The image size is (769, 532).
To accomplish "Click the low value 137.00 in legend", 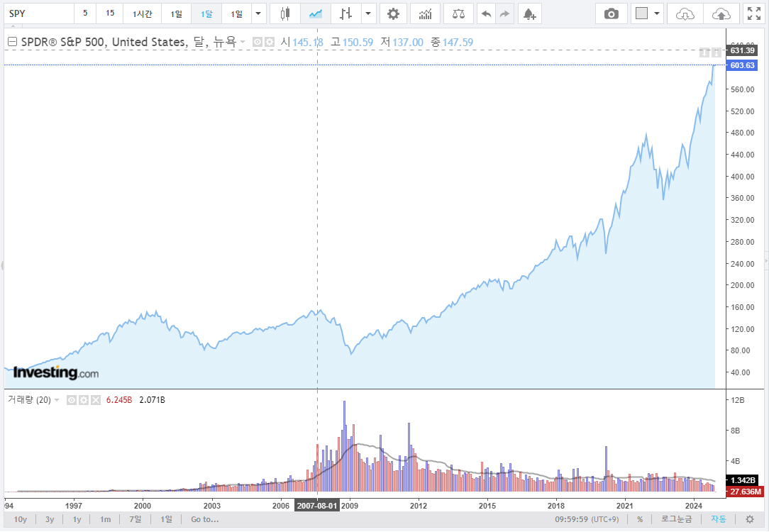I will point(407,43).
